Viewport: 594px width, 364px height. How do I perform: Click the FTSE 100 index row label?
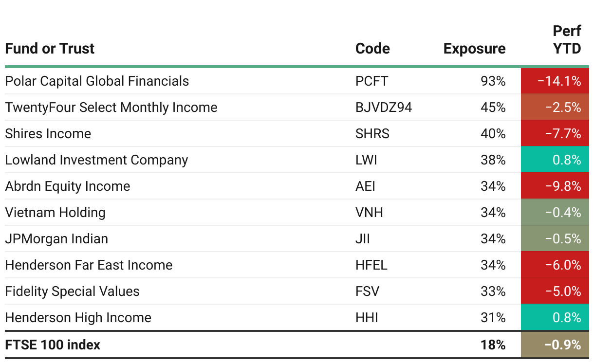click(53, 345)
